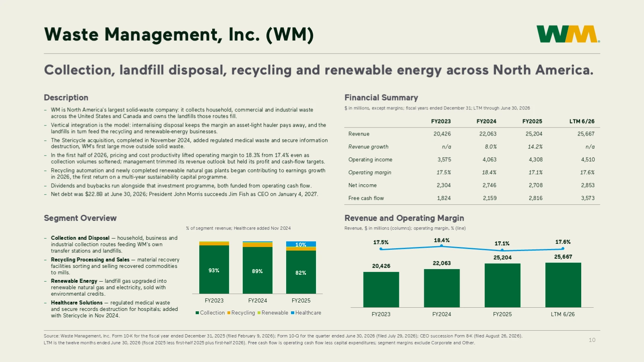This screenshot has width=644, height=362.
Task: Click the 'Free cash flow' row label
Action: pos(366,198)
